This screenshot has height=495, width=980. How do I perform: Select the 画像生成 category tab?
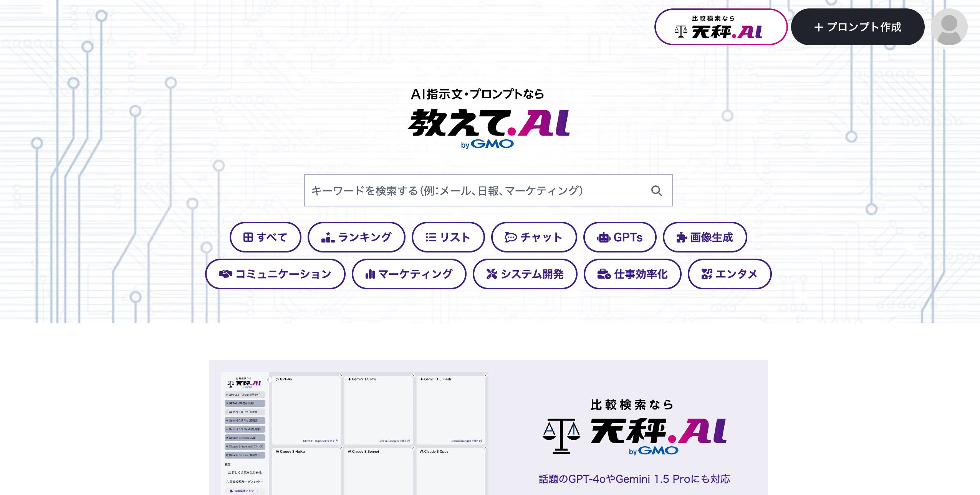[705, 237]
